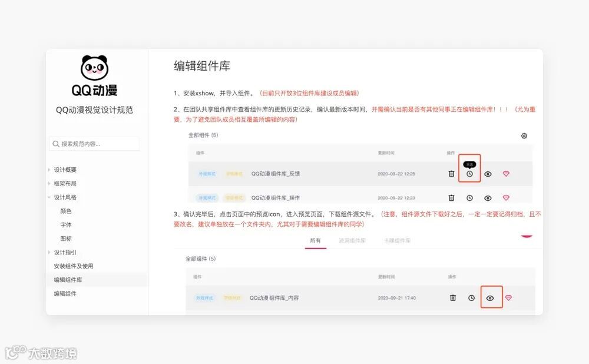Focus the 搜索规范内容 search field

94,144
